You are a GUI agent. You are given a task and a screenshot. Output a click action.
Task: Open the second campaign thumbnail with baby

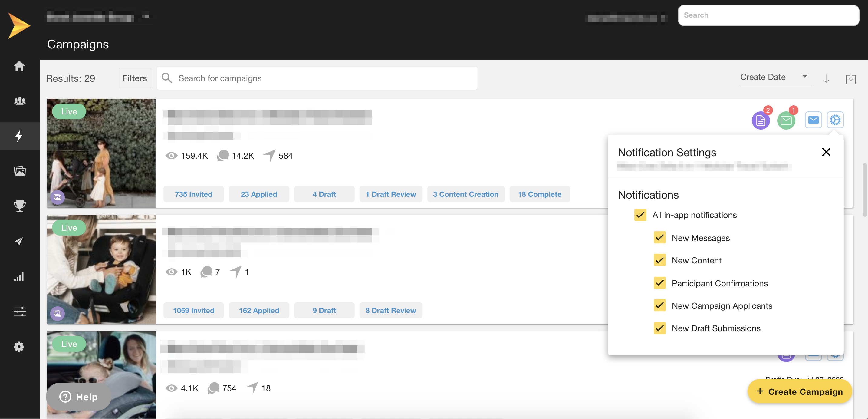101,269
